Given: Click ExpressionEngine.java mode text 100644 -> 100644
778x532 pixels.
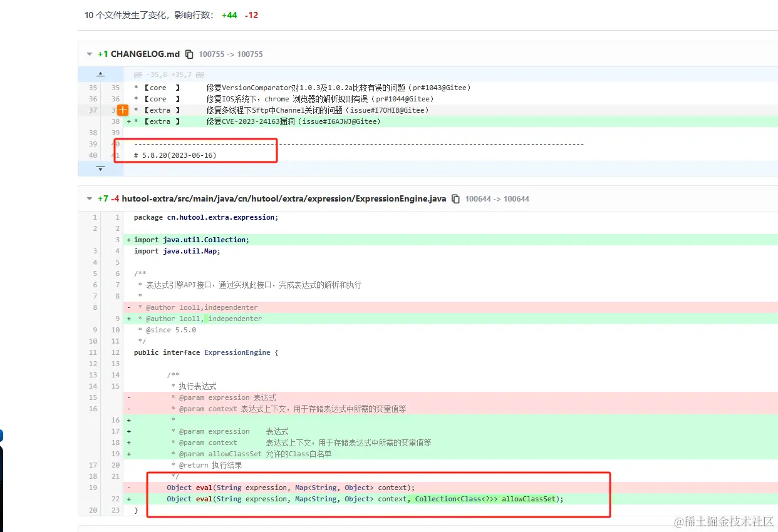Looking at the screenshot, I should [x=497, y=199].
